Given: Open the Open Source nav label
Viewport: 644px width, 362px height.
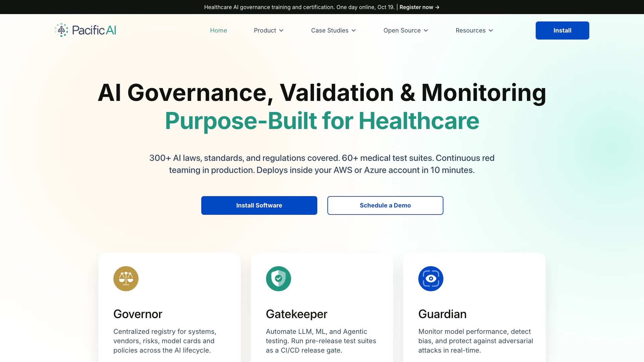Looking at the screenshot, I should click(402, 31).
